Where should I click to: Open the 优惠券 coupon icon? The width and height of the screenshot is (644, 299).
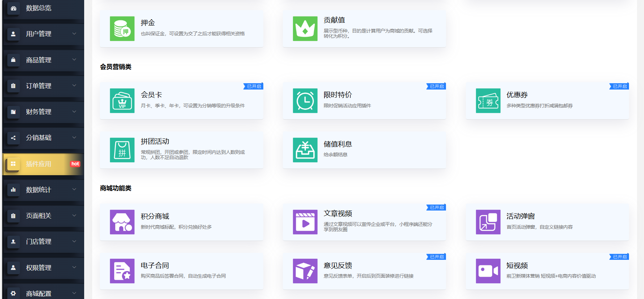488,101
